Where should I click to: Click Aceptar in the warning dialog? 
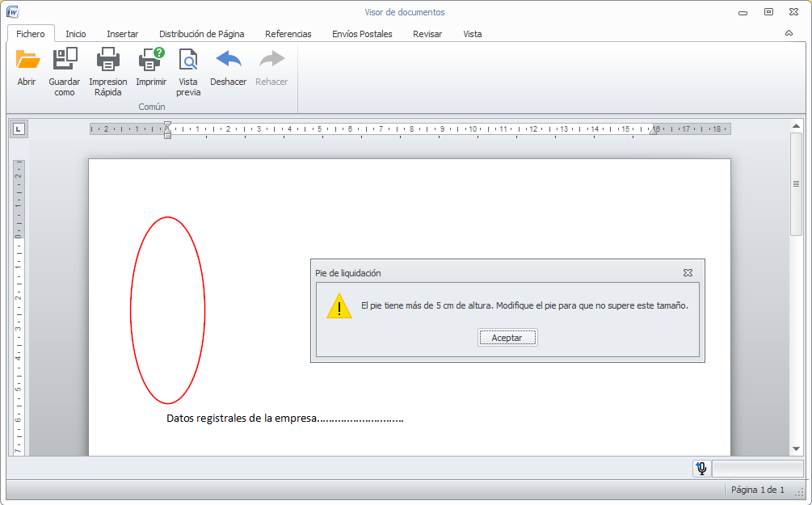tap(507, 338)
